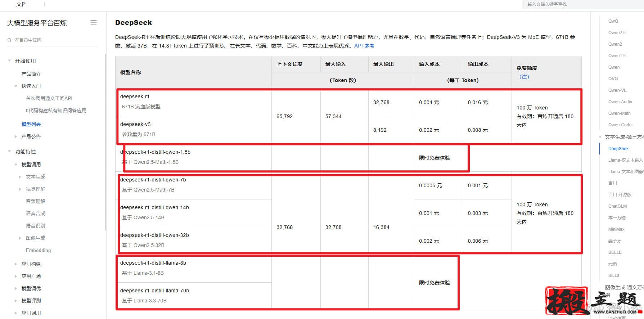
Task: Open 产品简介 in the sidebar
Action: [31, 74]
